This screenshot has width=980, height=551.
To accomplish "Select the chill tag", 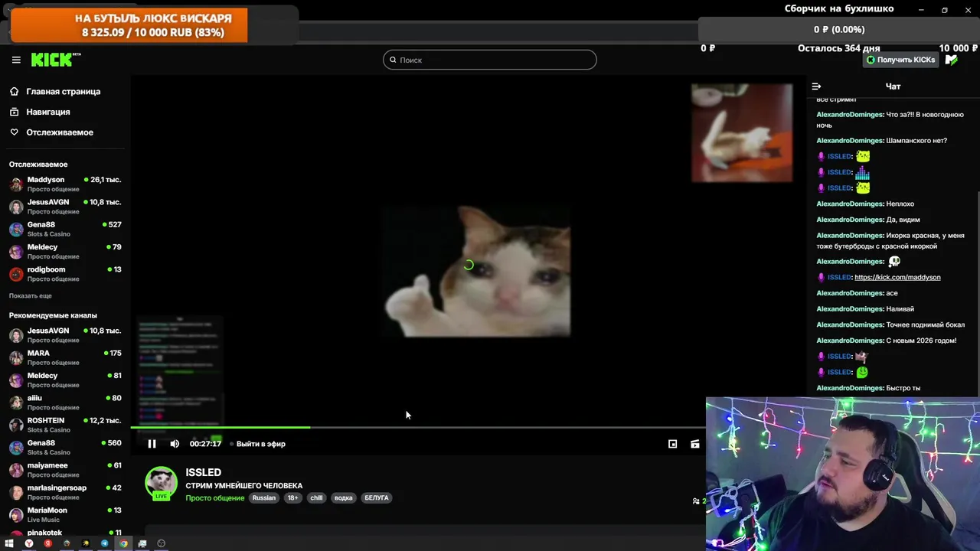I will [x=316, y=497].
